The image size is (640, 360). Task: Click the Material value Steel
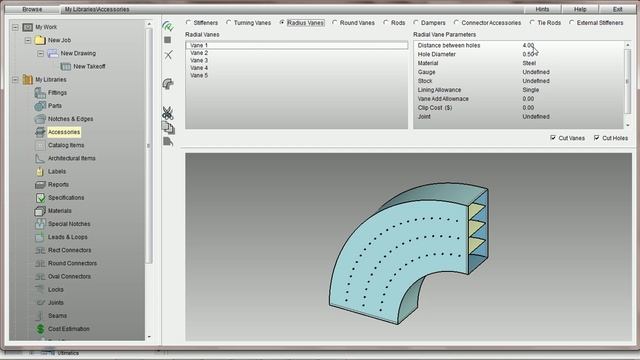click(x=529, y=63)
